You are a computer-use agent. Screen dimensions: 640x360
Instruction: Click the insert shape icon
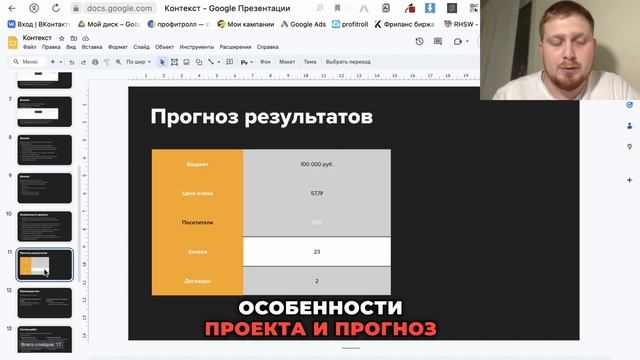(199, 62)
